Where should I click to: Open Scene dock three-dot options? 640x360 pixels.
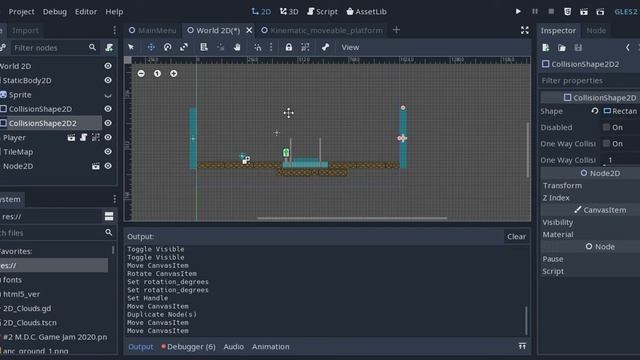coord(114,30)
